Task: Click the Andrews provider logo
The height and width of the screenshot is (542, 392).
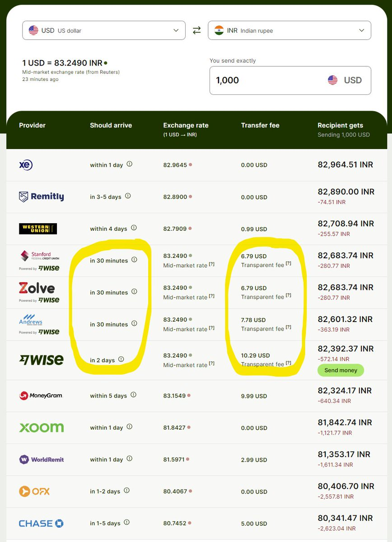Action: pos(31,320)
